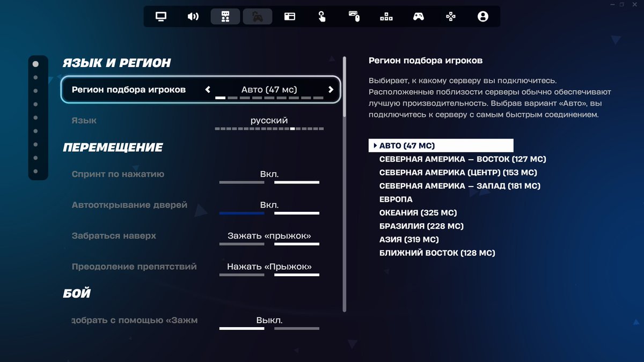Select СЕВЕРНАЯ АМЕРИКА (ЦЕНТР) (153 МС)
644x362 pixels.
(x=458, y=173)
